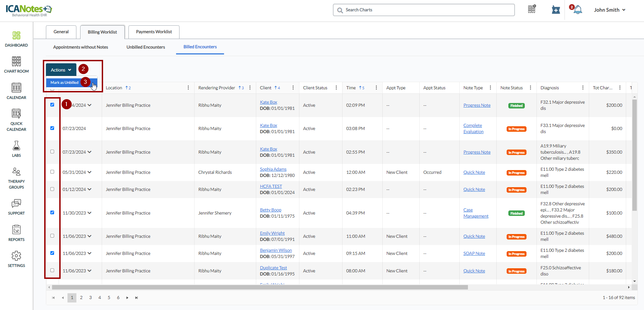Expand the Actions dropdown button

coord(61,70)
